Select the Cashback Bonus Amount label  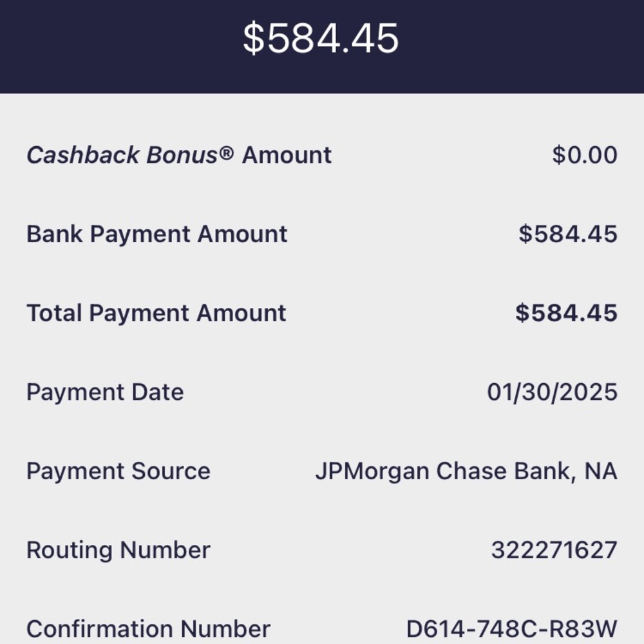point(179,155)
